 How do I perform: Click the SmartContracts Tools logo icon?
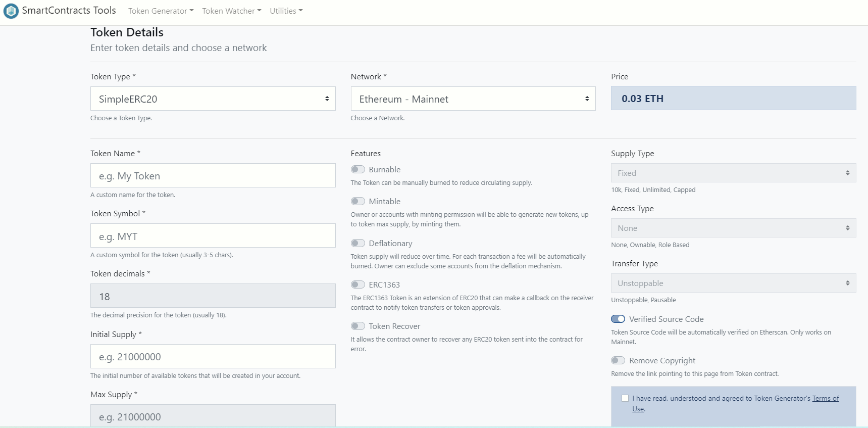(11, 11)
